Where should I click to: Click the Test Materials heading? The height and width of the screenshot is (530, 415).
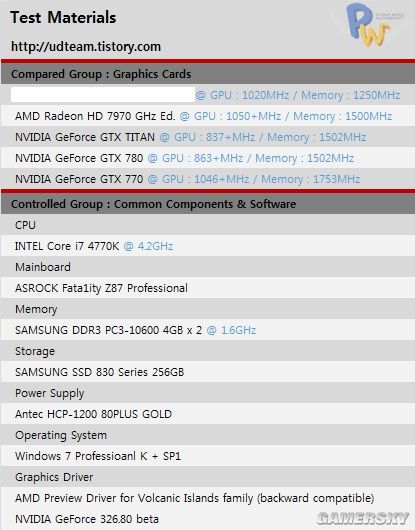pos(63,17)
